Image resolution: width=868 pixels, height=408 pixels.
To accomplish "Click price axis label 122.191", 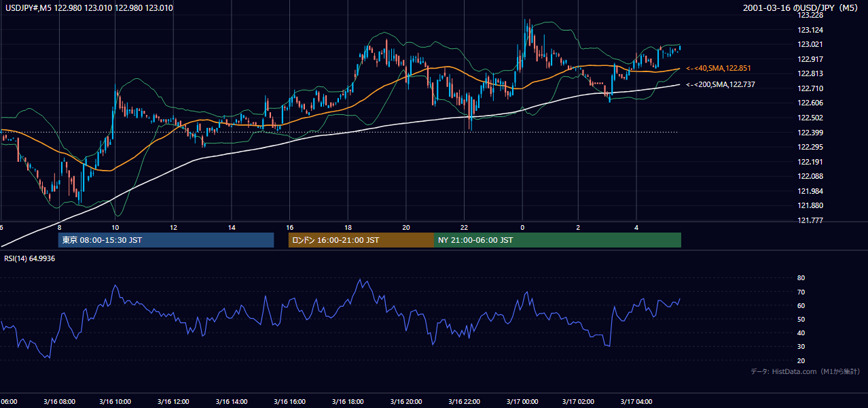I will point(810,162).
